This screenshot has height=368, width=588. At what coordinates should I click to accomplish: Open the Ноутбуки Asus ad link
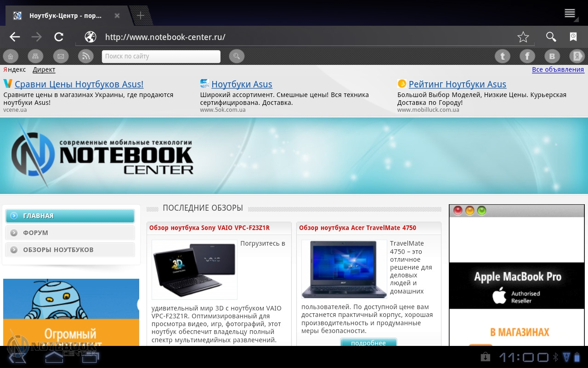[x=242, y=84]
